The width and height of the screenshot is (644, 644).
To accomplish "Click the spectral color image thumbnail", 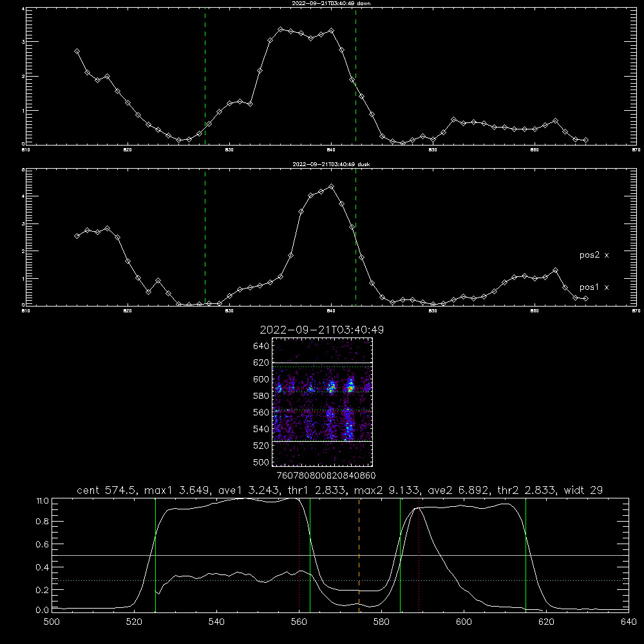I will click(323, 402).
